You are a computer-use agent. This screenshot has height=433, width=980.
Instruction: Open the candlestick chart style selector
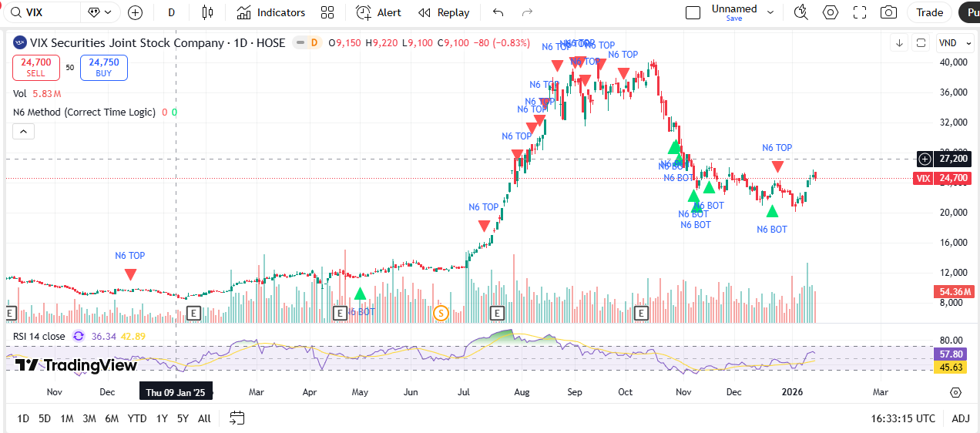206,12
